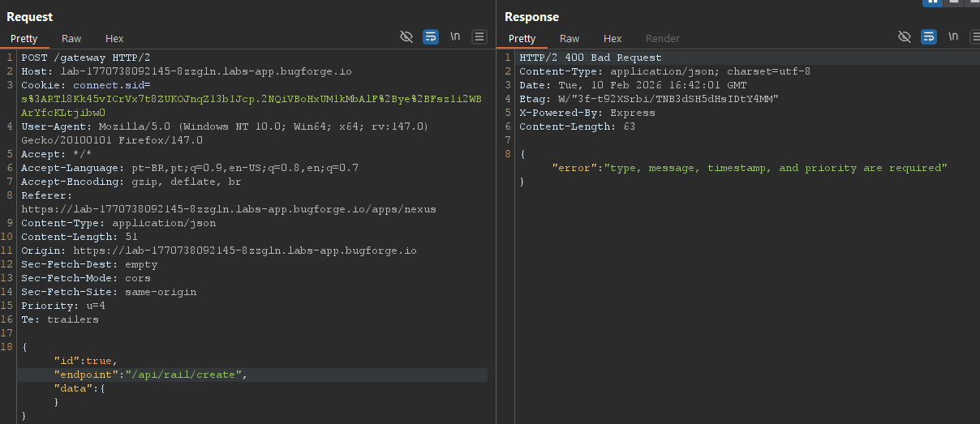Click the 'Response' panel title

point(531,16)
